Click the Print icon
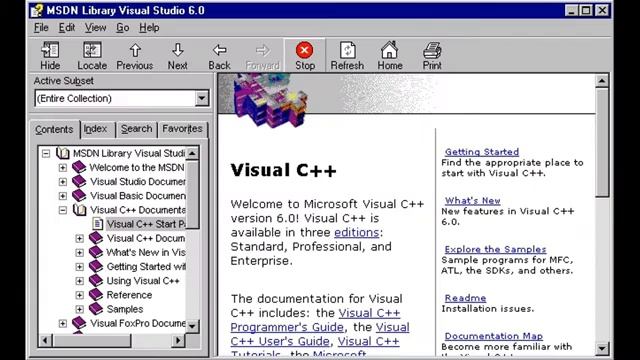This screenshot has height=360, width=640. [432, 50]
